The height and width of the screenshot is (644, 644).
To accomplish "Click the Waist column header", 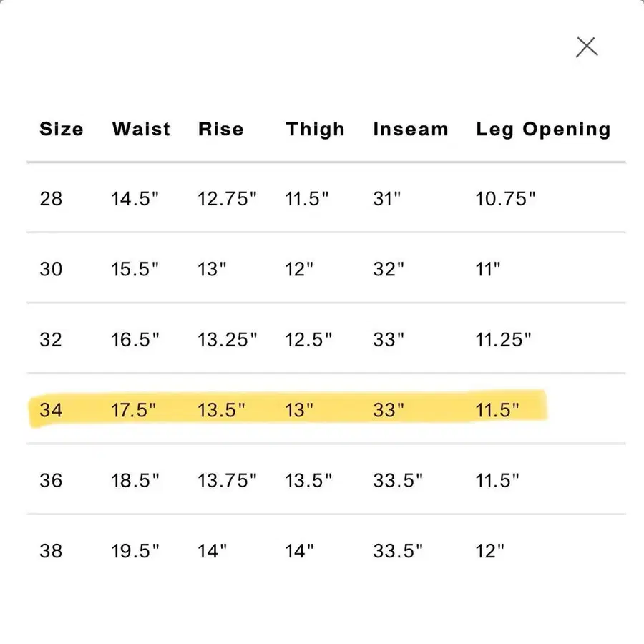I will tap(140, 130).
